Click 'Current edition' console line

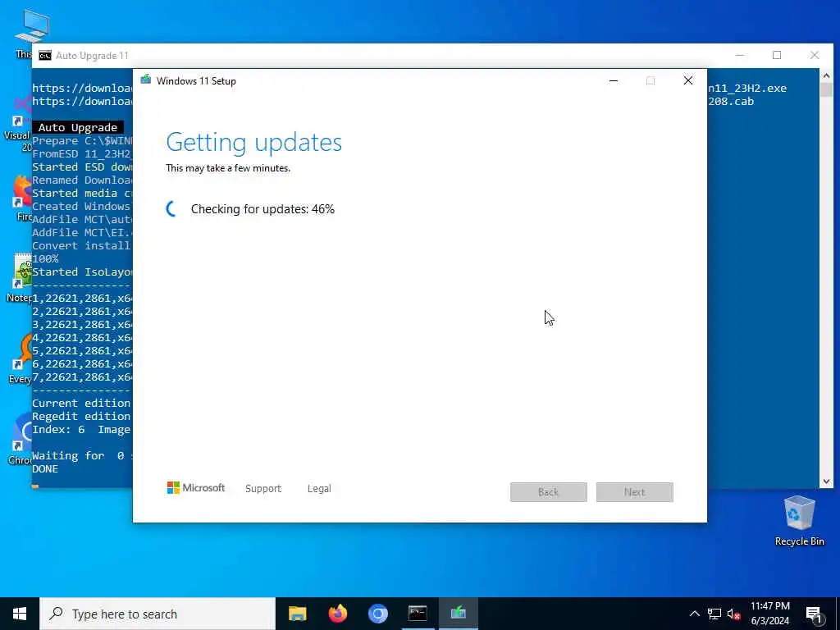(81, 404)
